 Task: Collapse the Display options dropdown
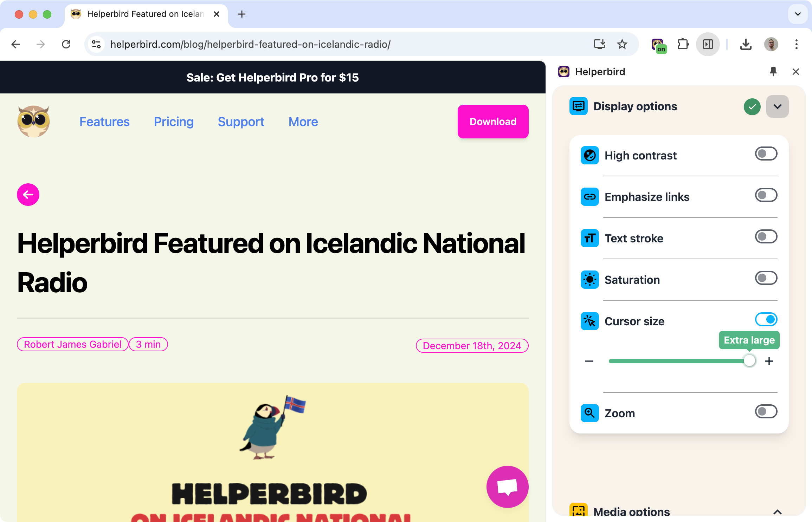pyautogui.click(x=778, y=106)
